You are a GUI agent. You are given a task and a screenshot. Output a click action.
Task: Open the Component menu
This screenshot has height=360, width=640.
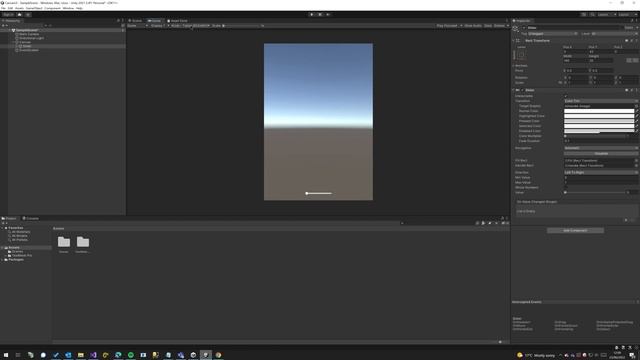point(52,8)
